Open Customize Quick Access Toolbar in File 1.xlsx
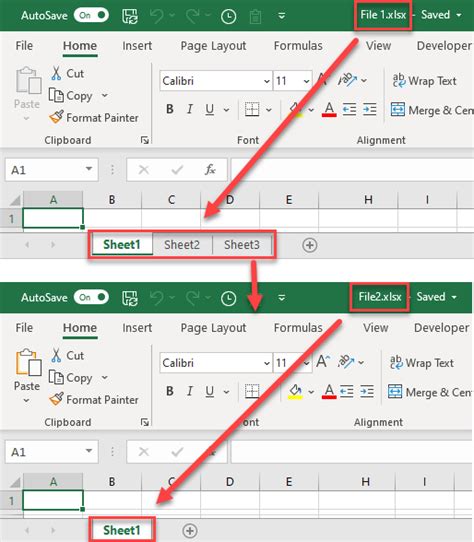Viewport: 474px width, 542px height. click(x=282, y=16)
